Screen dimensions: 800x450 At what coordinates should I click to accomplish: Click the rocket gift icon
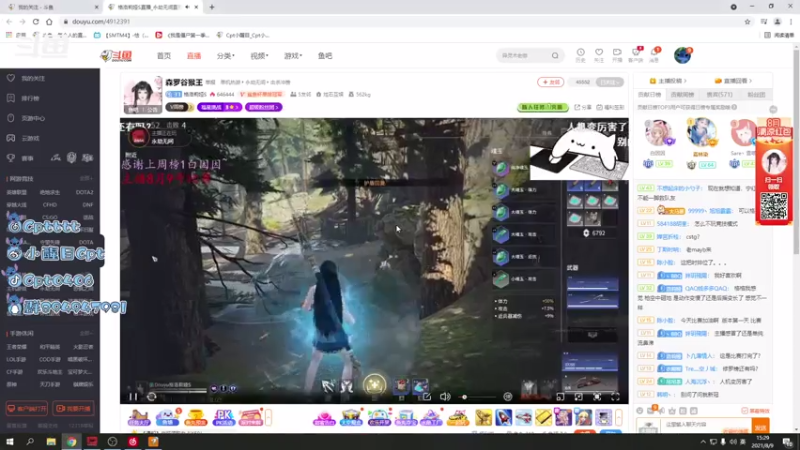503,417
